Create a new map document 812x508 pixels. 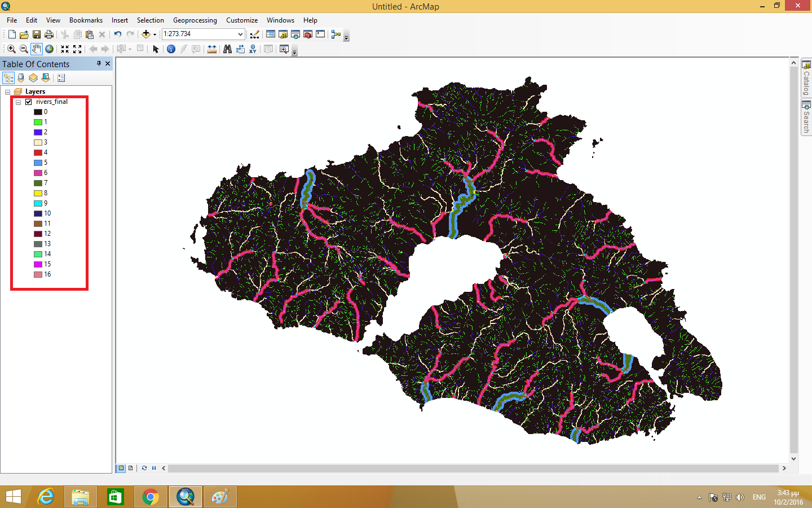12,34
